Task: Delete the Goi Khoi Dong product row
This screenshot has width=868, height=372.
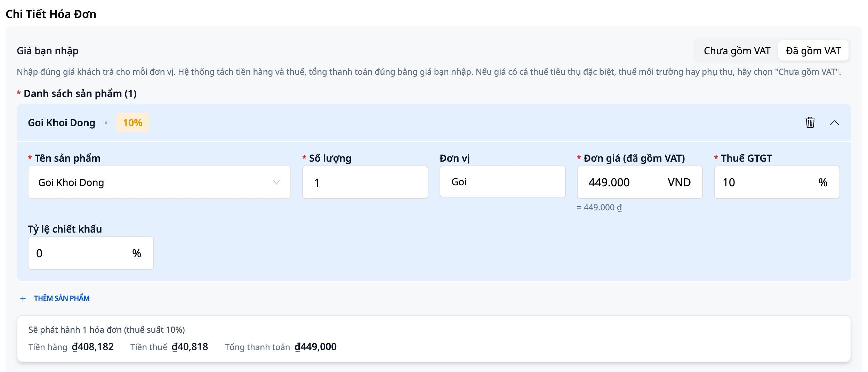Action: (x=810, y=123)
